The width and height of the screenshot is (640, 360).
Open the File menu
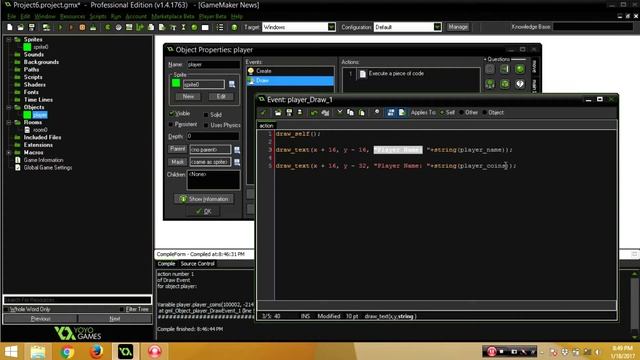[x=11, y=16]
